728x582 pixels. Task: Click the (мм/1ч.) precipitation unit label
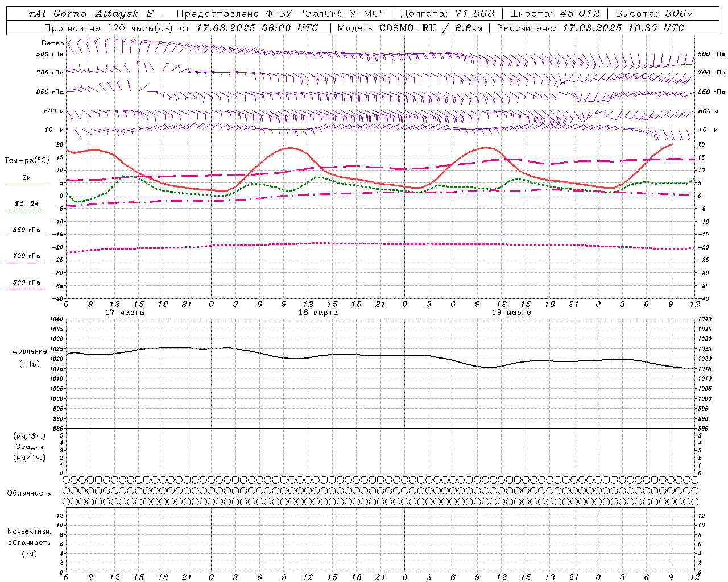pyautogui.click(x=29, y=457)
